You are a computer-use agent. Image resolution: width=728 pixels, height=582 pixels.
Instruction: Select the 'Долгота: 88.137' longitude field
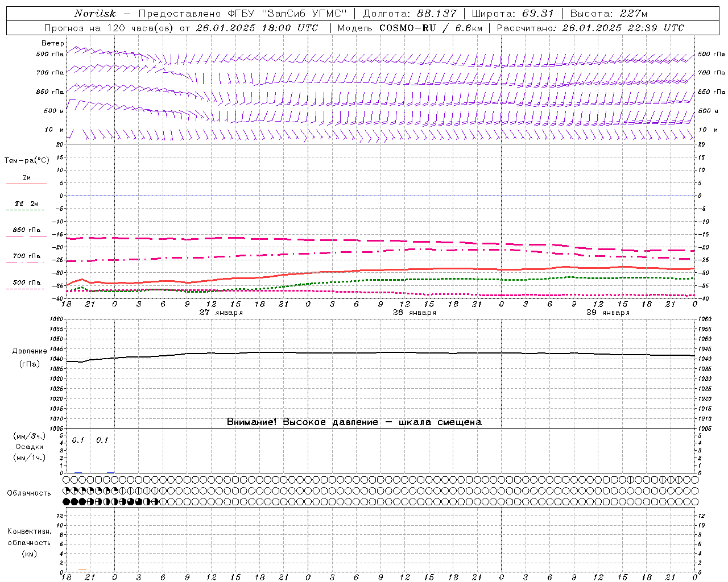point(409,14)
